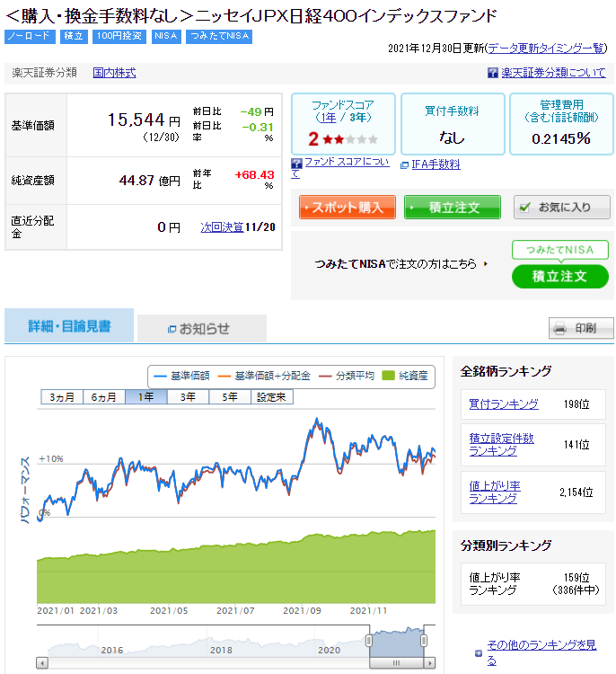This screenshot has height=674, width=616.
Task: Toggle 純資産 series in chart legend
Action: coord(405,377)
